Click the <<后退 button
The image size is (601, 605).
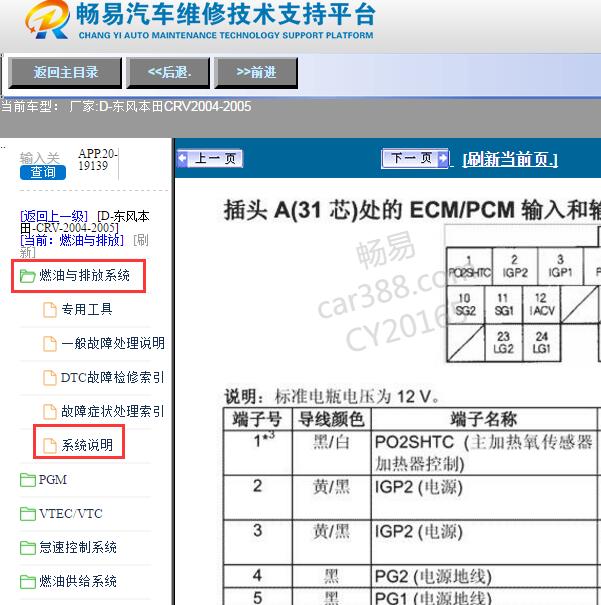(x=168, y=73)
